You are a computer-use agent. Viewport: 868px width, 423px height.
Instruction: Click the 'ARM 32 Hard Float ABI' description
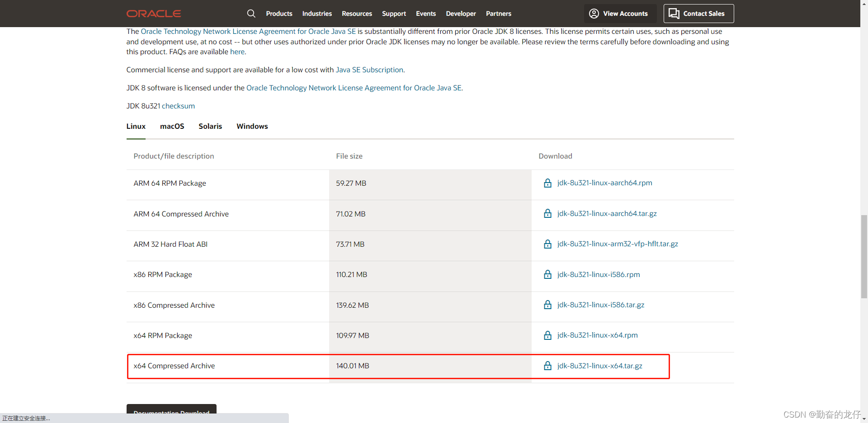tap(170, 244)
